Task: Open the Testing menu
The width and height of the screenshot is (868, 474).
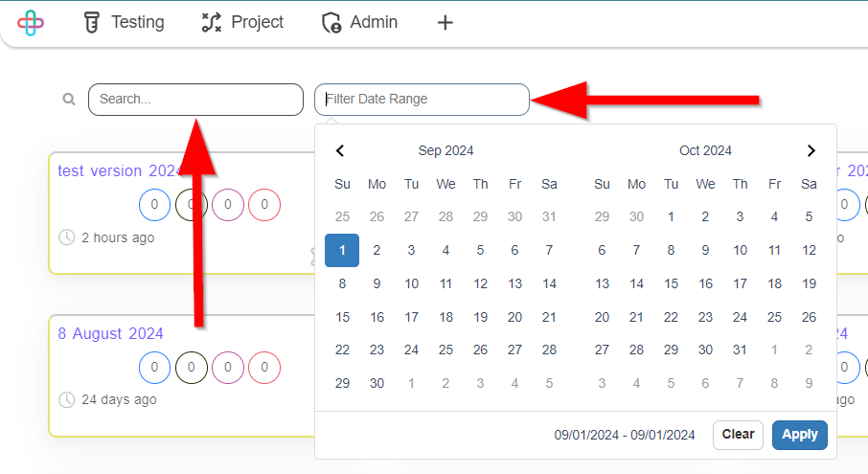Action: (x=124, y=23)
